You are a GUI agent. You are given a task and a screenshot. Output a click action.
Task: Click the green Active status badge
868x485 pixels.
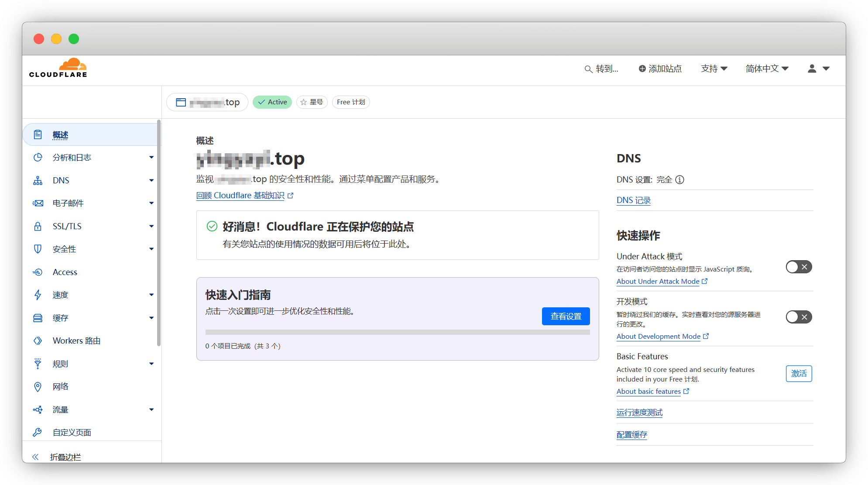click(x=272, y=102)
